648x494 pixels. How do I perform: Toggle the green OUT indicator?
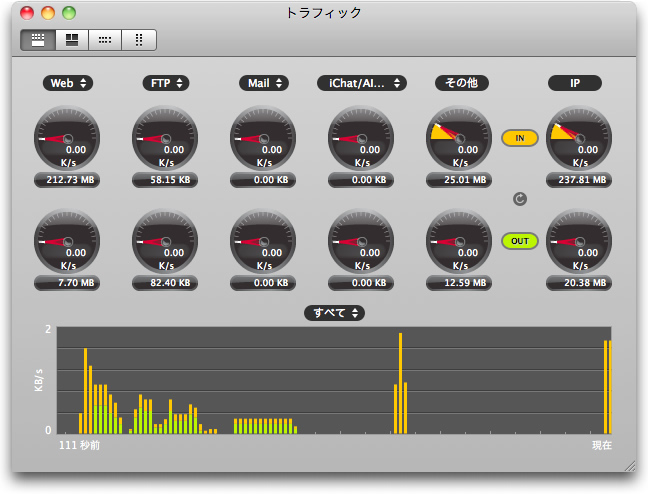[x=520, y=241]
